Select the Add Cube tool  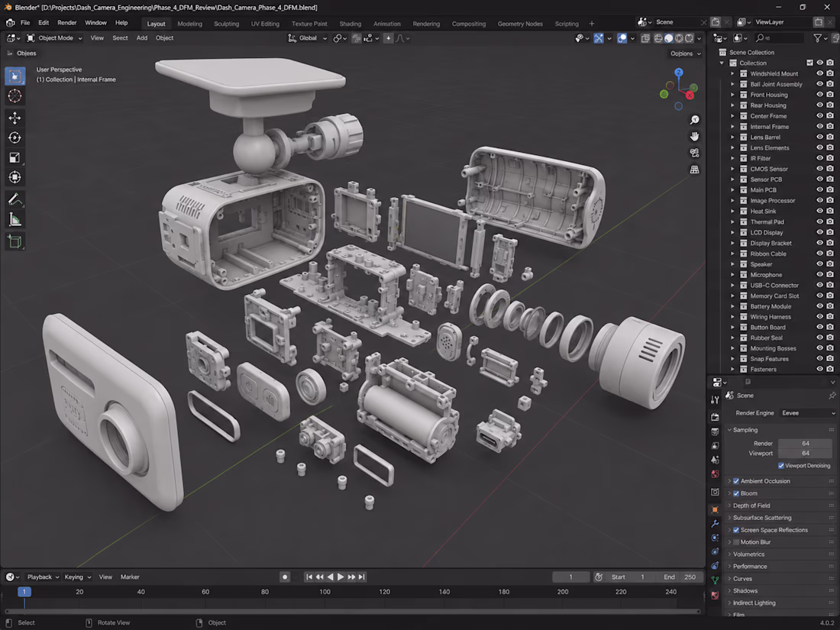(x=15, y=241)
